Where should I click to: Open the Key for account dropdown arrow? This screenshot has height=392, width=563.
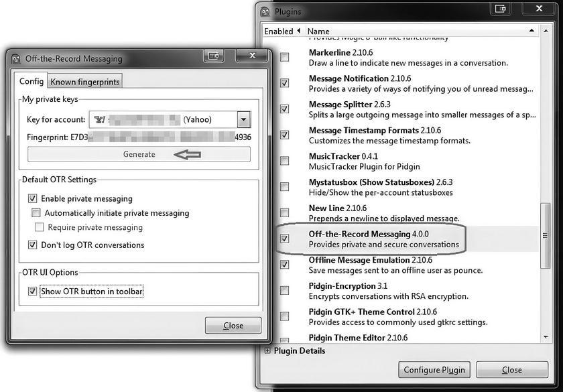click(x=243, y=119)
